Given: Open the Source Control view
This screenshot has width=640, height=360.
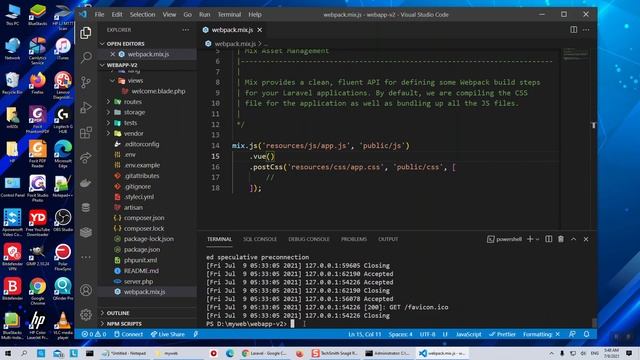Looking at the screenshot, I should pyautogui.click(x=86, y=82).
